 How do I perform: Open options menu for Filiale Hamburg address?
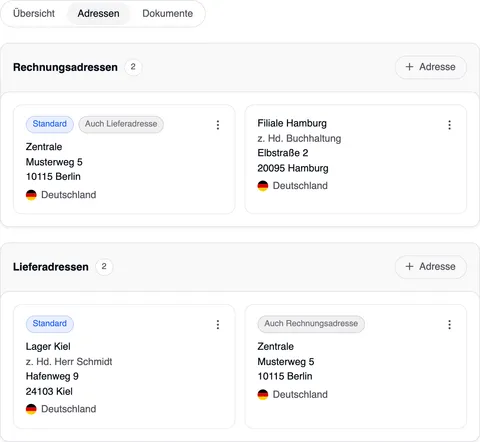tap(449, 125)
